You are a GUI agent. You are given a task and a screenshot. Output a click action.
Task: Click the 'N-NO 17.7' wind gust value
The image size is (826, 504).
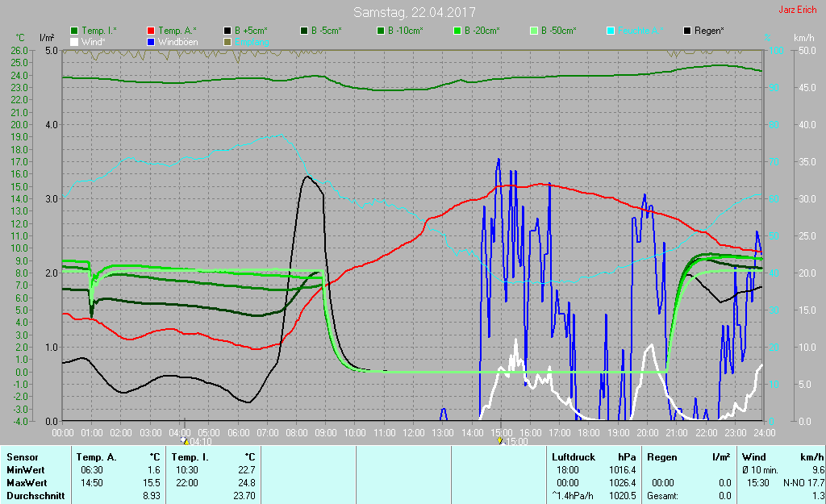[x=804, y=482]
